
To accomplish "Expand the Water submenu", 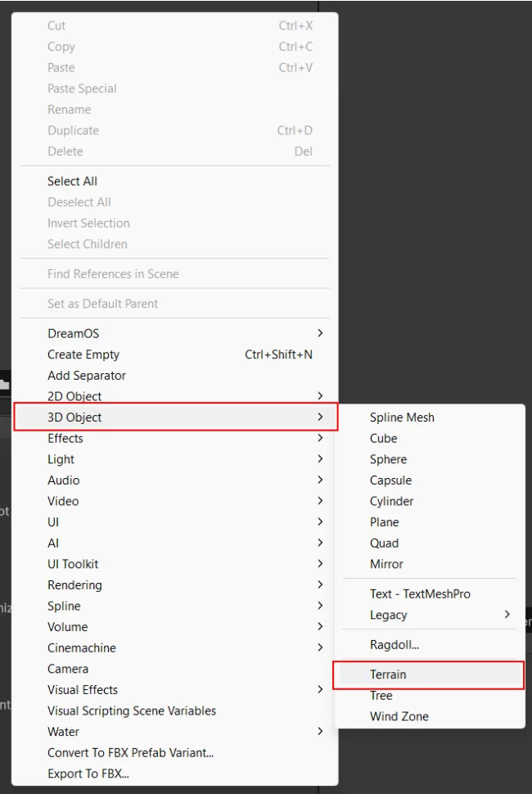I will (x=174, y=732).
